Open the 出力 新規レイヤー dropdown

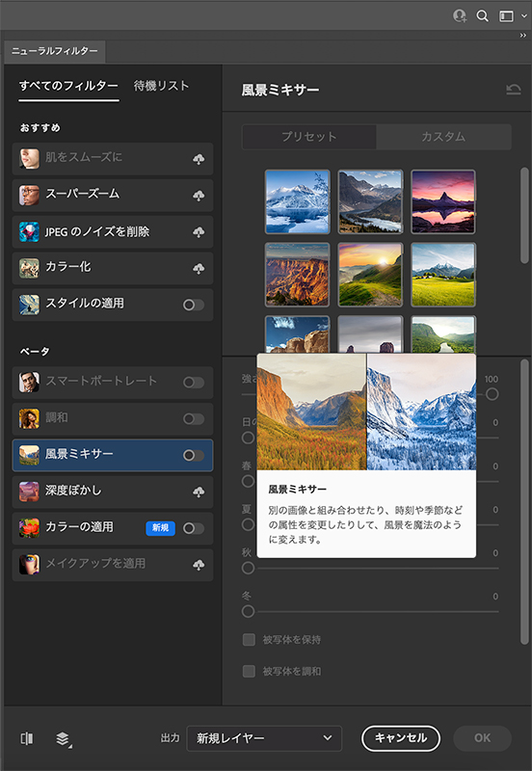(264, 738)
